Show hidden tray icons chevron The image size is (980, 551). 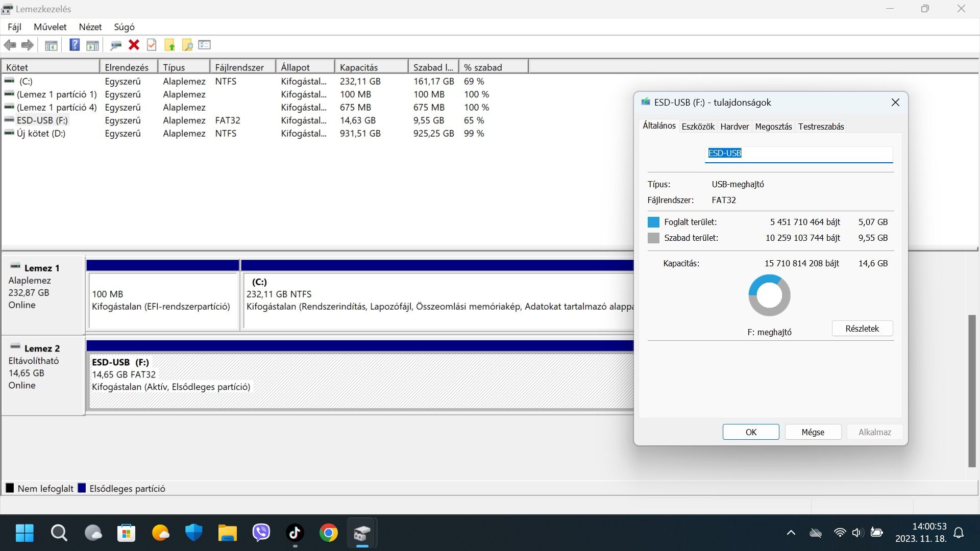[x=791, y=533]
